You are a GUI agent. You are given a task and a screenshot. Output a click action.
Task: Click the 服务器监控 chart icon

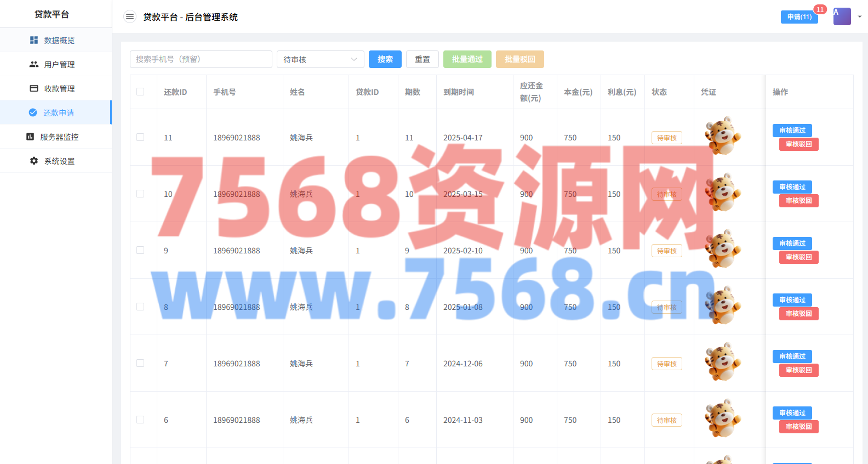[x=30, y=137]
